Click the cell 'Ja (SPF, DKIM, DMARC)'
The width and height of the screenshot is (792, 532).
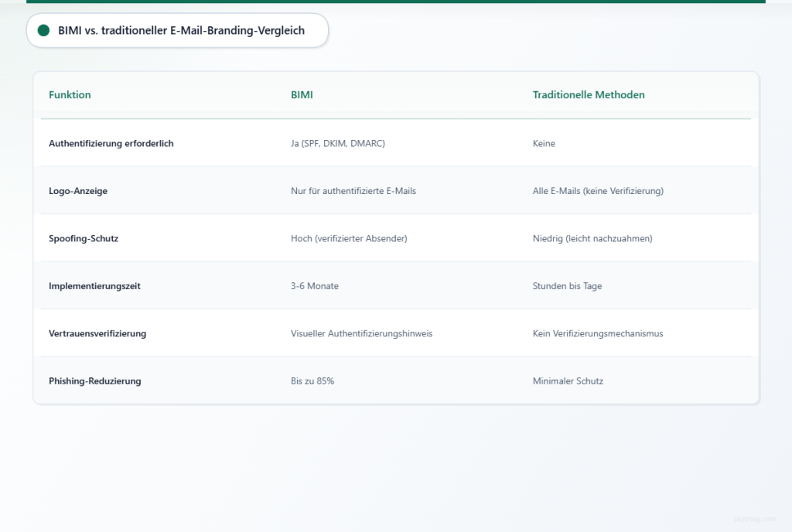click(338, 143)
